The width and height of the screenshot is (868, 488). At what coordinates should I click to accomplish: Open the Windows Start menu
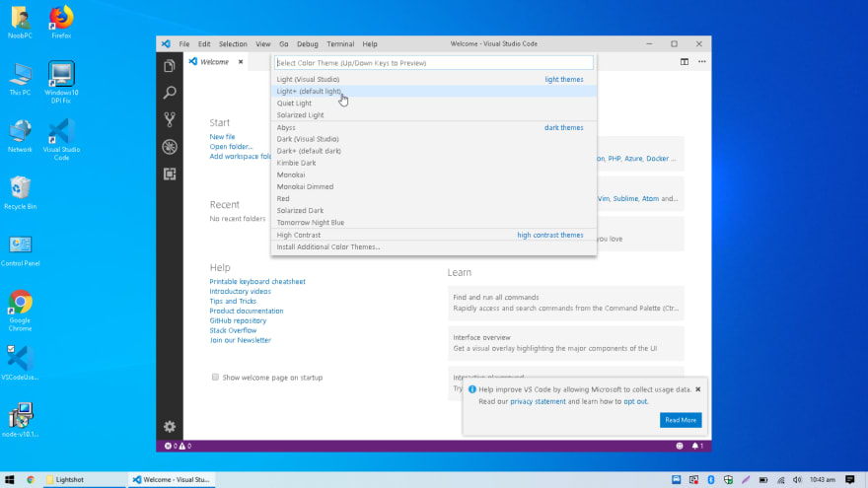[x=10, y=480]
